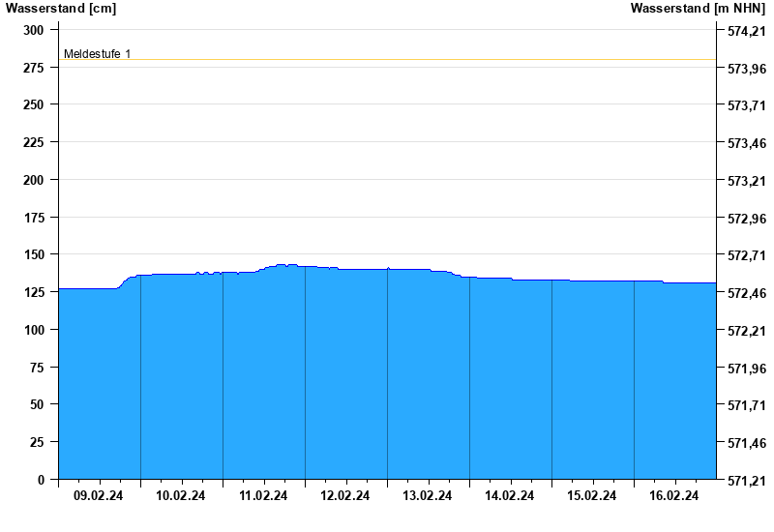Image resolution: width=774 pixels, height=532 pixels.
Task: Select the 10.02.24 date label
Action: point(181,496)
